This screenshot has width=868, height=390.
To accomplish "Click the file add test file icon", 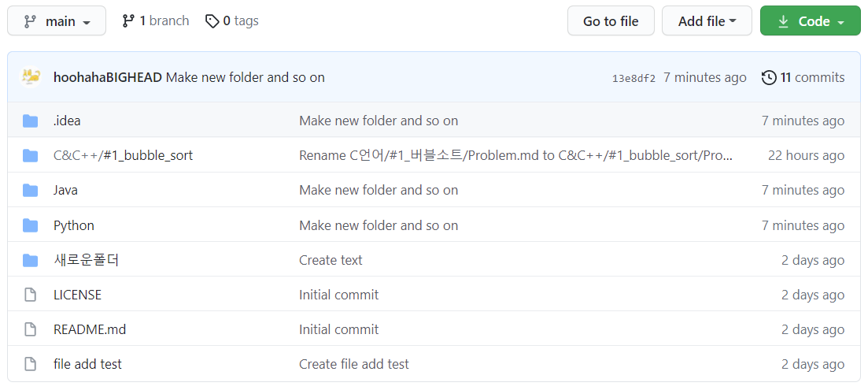I will (31, 364).
